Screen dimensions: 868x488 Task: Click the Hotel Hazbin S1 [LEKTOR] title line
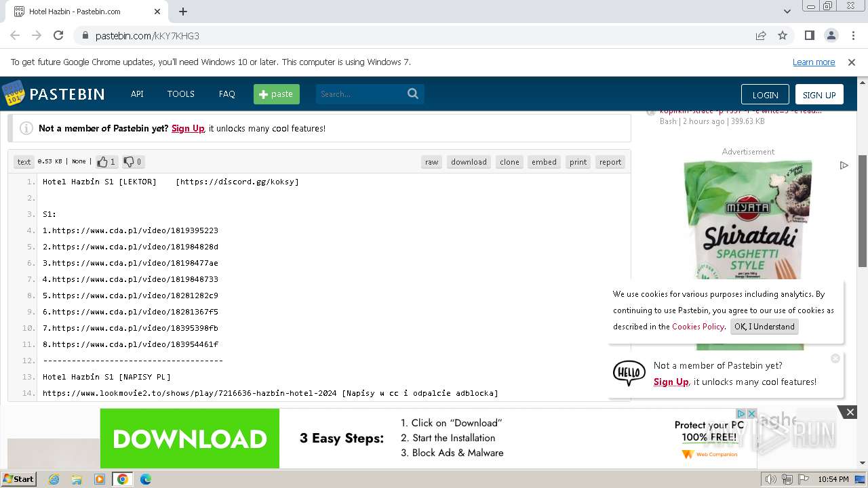171,182
